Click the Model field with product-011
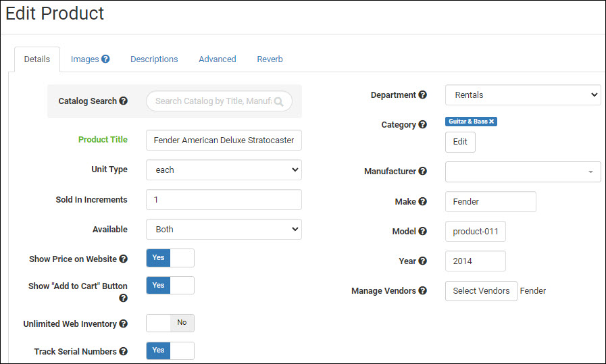606x364 pixels. [476, 231]
